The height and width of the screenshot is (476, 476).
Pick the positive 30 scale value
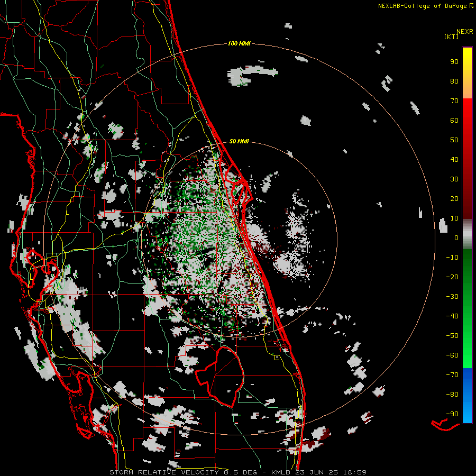[x=454, y=179]
